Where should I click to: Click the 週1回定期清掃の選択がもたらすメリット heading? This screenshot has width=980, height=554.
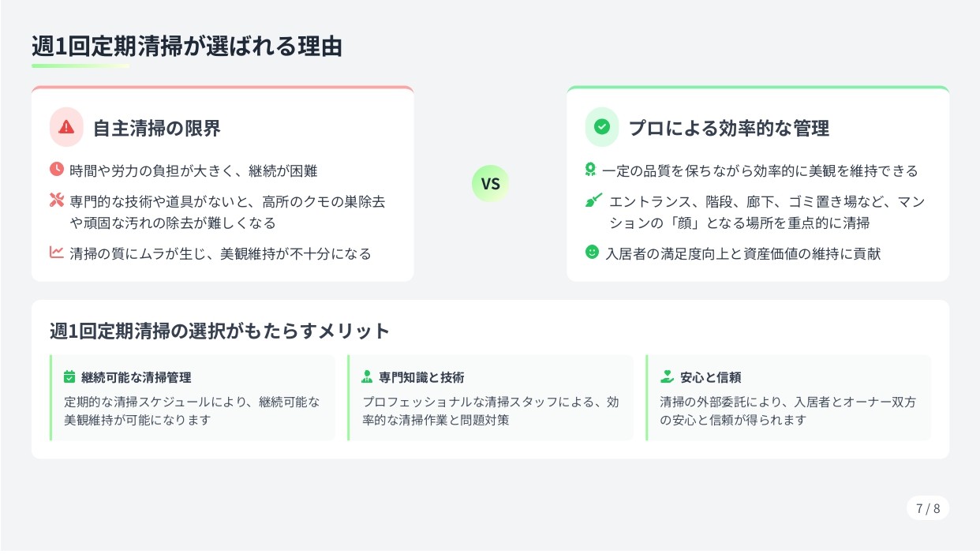click(x=219, y=331)
